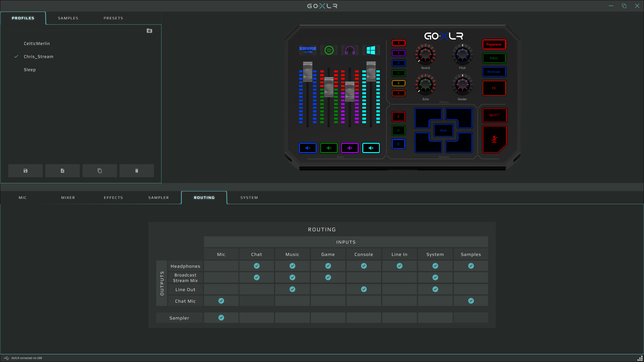Select the CelticMerlin profile
This screenshot has width=644, height=362.
37,43
